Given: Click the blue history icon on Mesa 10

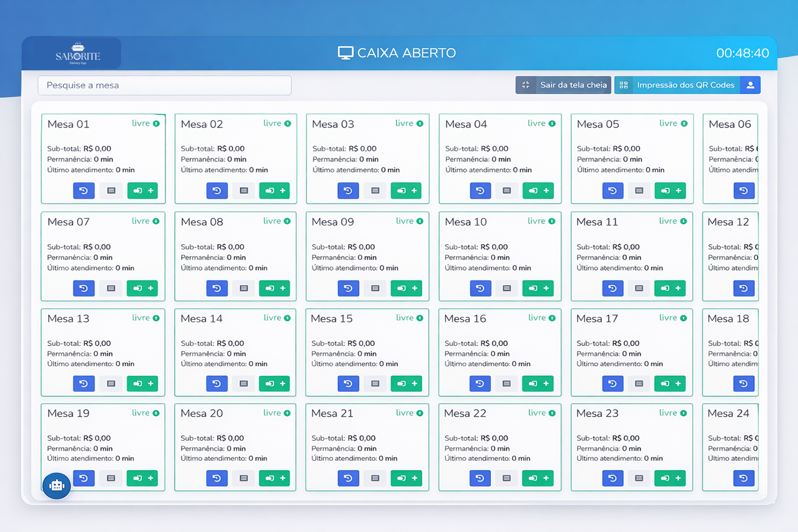Looking at the screenshot, I should click(480, 288).
